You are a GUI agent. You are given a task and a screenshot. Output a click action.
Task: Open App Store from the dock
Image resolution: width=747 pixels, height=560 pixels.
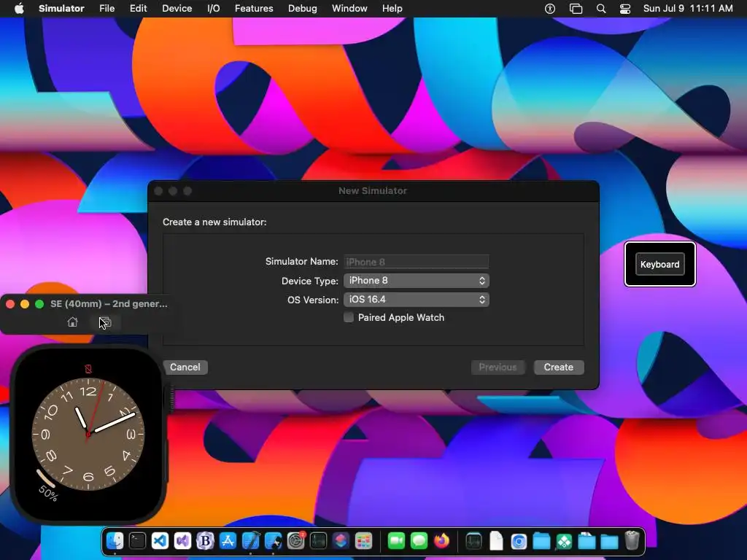[x=228, y=541]
